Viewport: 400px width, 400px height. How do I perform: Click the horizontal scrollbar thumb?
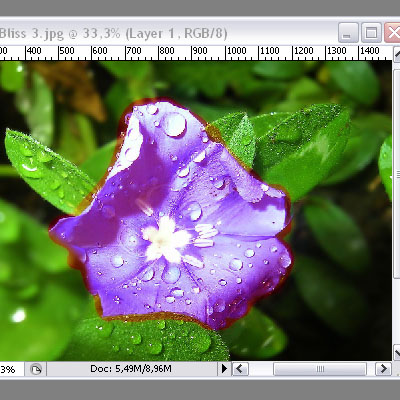point(320,369)
